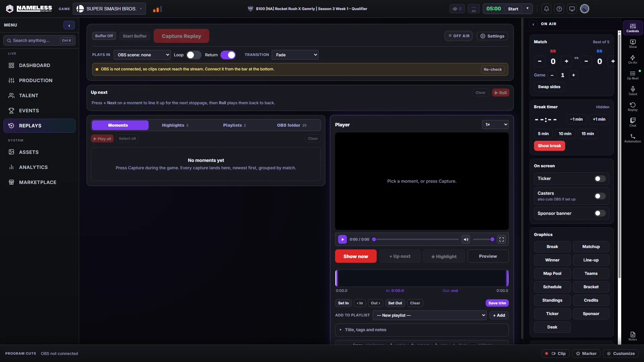Open the Up Next list icon in right rail
Screen dimensions: 644x362
pos(633,75)
